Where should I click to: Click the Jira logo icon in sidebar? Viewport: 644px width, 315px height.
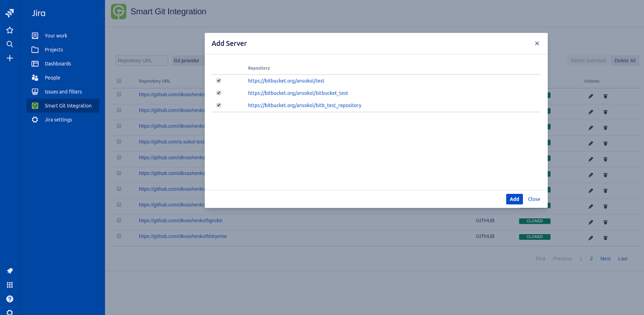10,13
